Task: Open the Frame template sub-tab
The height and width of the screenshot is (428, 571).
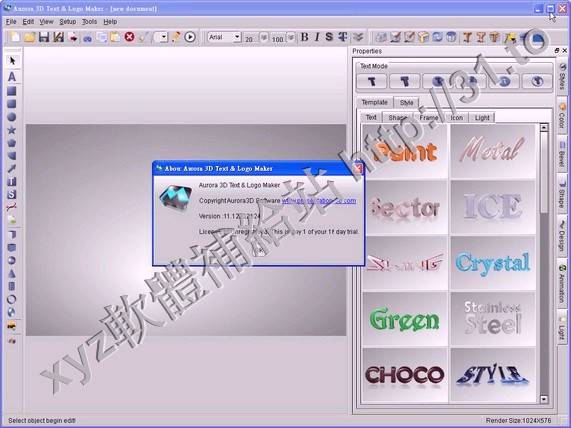Action: tap(429, 118)
